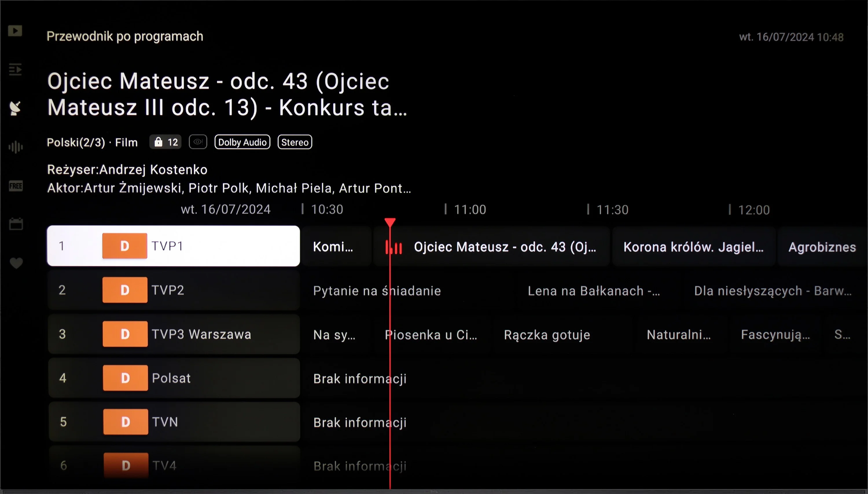The image size is (868, 494).
Task: Select channel 2 TVP2 row
Action: pyautogui.click(x=174, y=290)
